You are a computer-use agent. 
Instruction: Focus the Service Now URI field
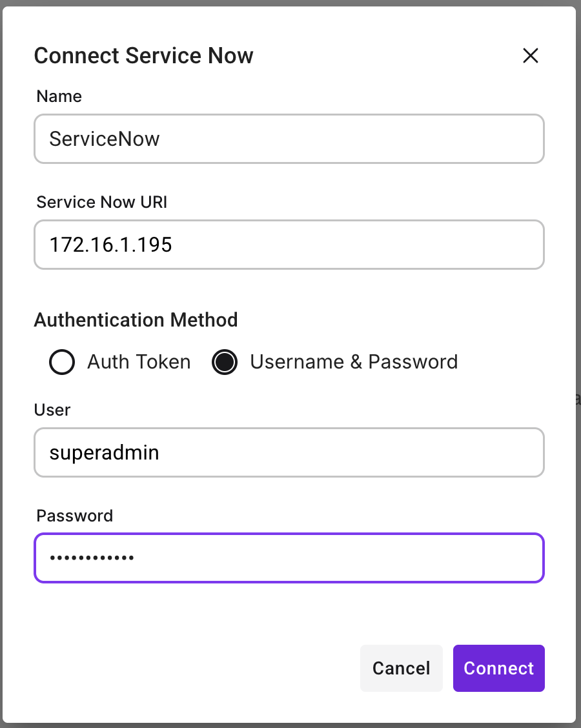(x=289, y=245)
